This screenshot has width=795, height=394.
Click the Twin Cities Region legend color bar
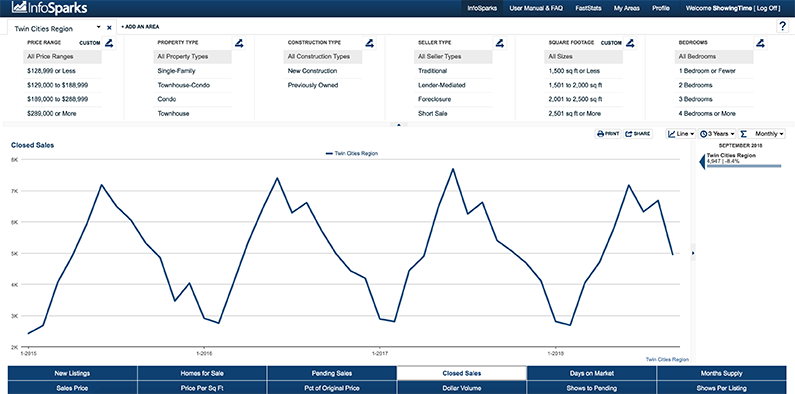744,166
